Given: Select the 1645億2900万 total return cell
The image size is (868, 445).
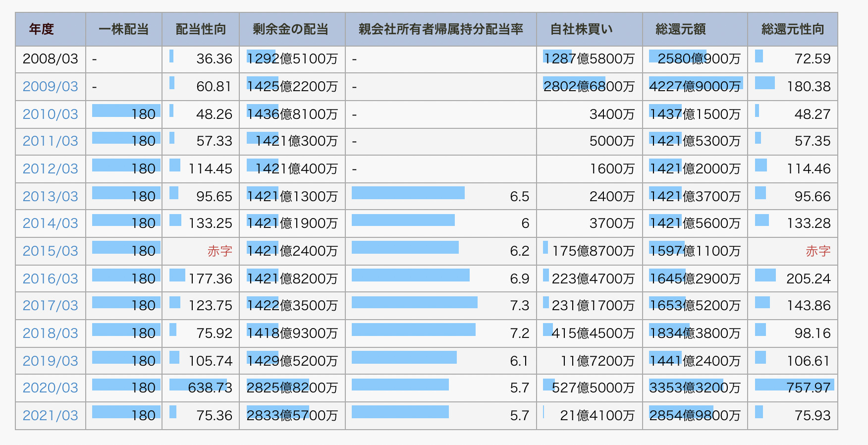Looking at the screenshot, I should point(695,279).
